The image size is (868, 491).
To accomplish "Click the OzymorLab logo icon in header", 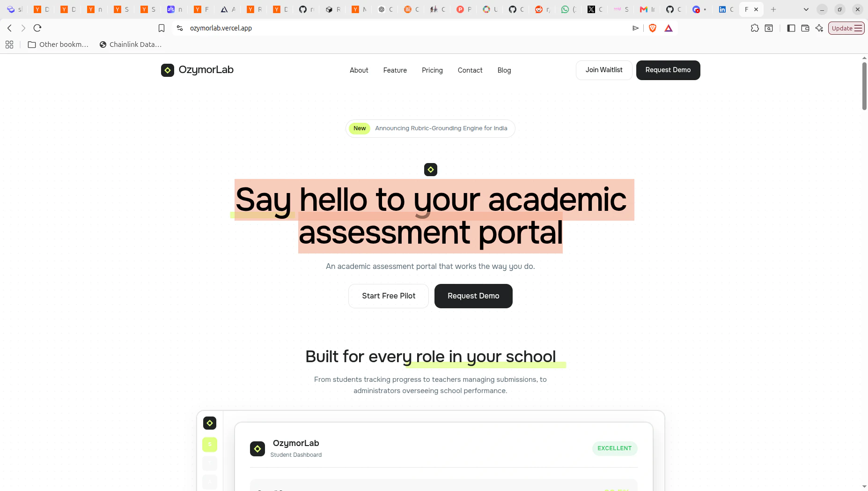I will [x=168, y=70].
